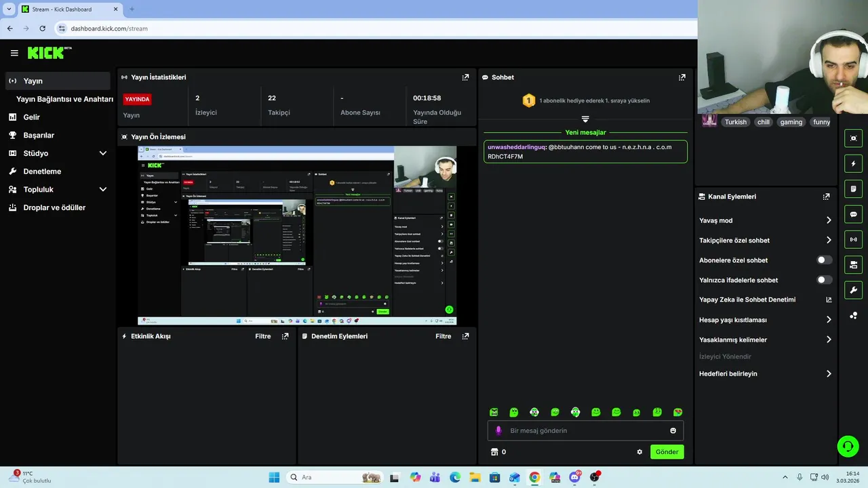Viewport: 868px width, 488px height.
Task: Click the gaming tag
Action: click(791, 122)
